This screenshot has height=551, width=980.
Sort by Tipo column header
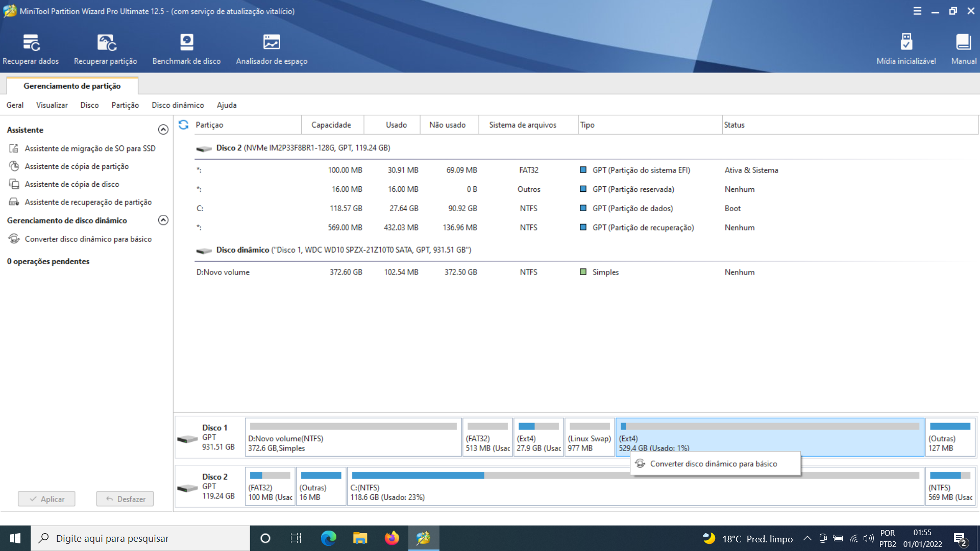[x=650, y=125]
